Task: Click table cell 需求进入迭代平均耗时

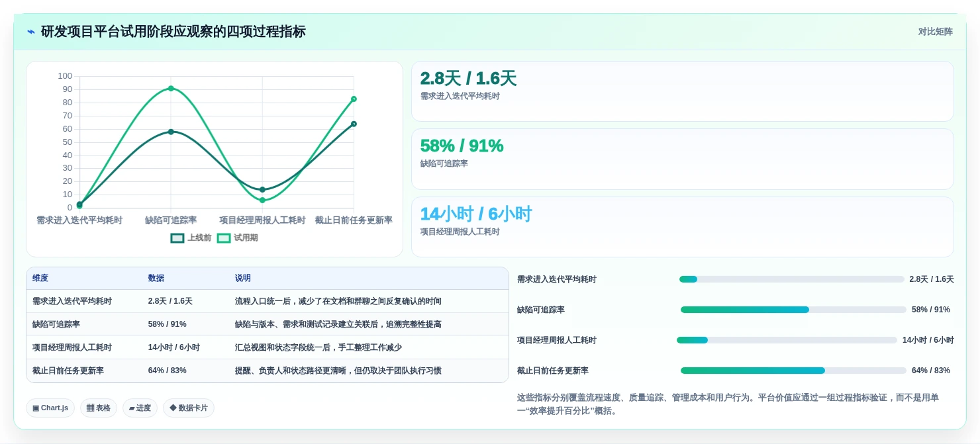Action: (72, 301)
